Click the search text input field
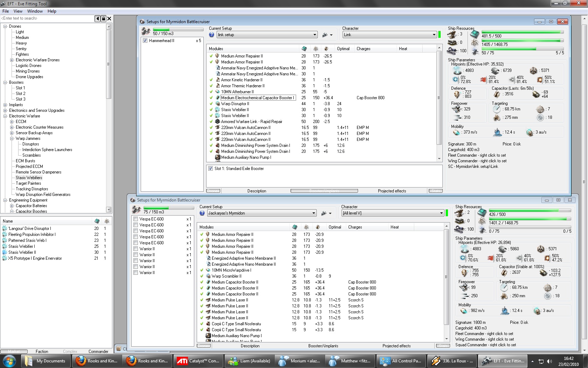Viewport: 588px width, 368px height. click(47, 19)
